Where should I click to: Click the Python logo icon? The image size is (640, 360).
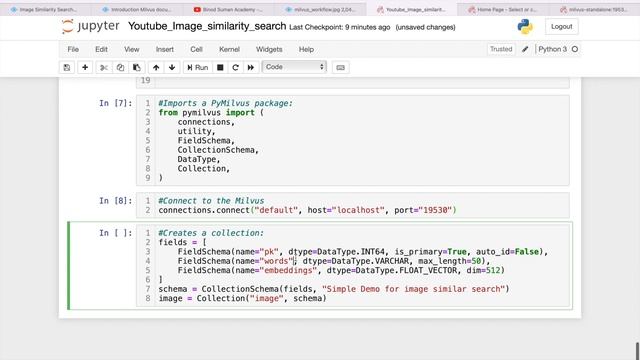pyautogui.click(x=525, y=27)
